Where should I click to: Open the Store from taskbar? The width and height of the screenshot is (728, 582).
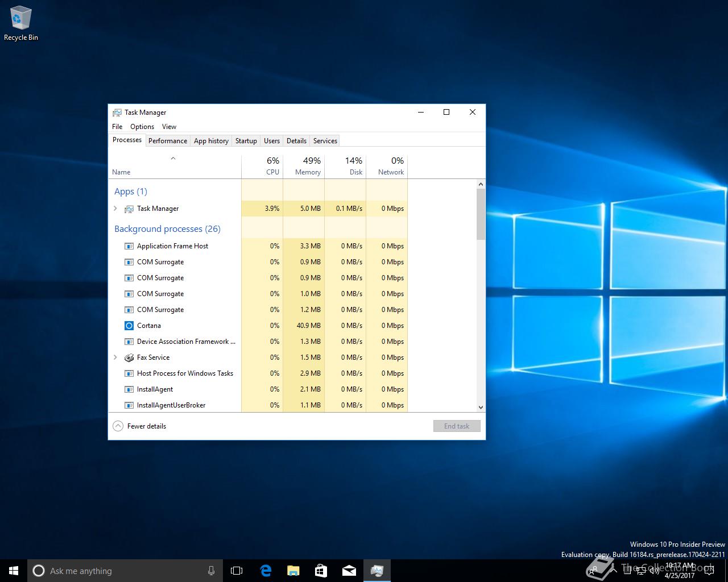point(321,571)
